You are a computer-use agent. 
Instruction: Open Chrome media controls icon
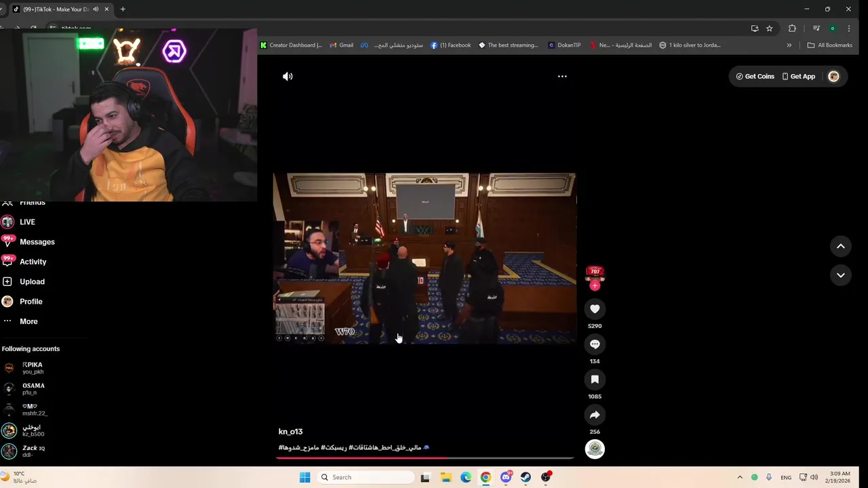click(x=816, y=28)
